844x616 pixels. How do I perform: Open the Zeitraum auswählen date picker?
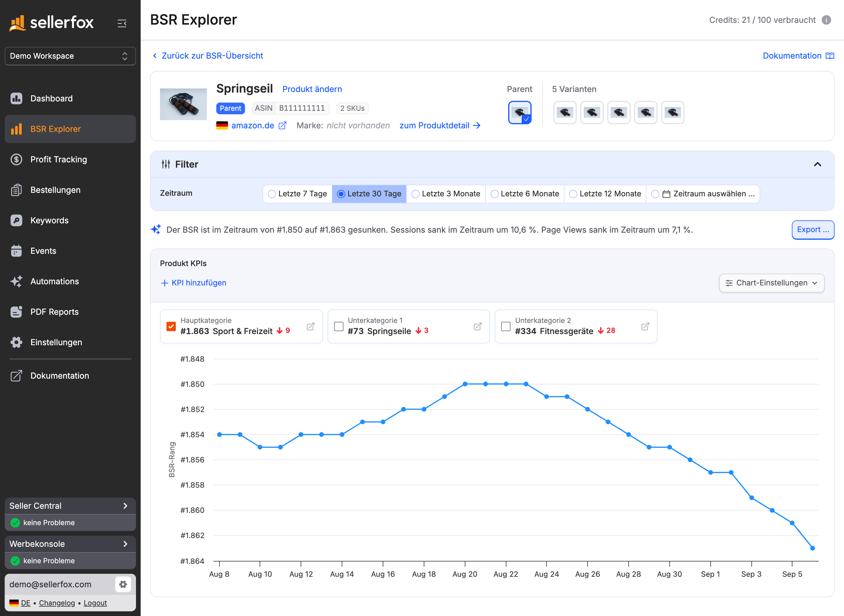(x=703, y=194)
